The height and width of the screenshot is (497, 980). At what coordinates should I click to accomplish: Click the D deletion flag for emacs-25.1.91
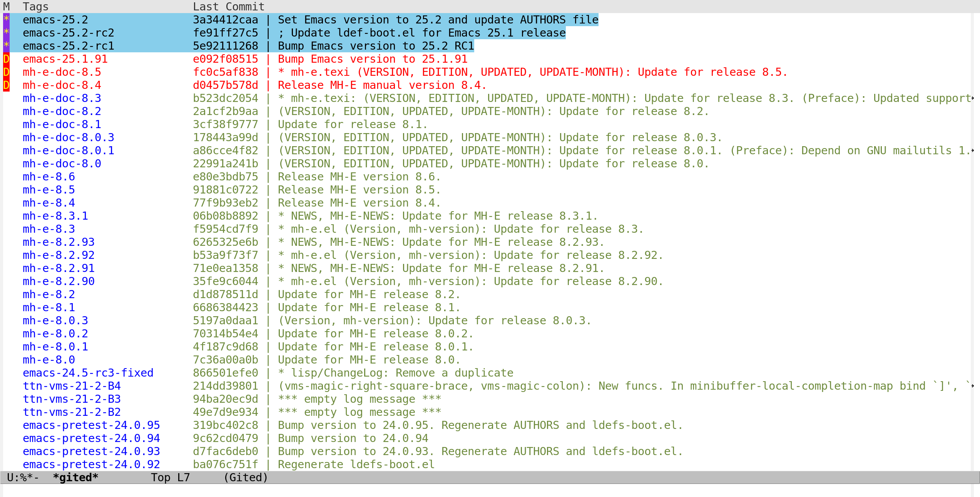(x=6, y=59)
